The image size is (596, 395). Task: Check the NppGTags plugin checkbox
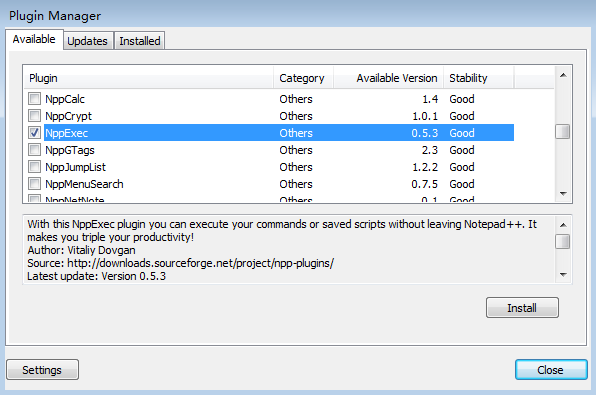(34, 150)
